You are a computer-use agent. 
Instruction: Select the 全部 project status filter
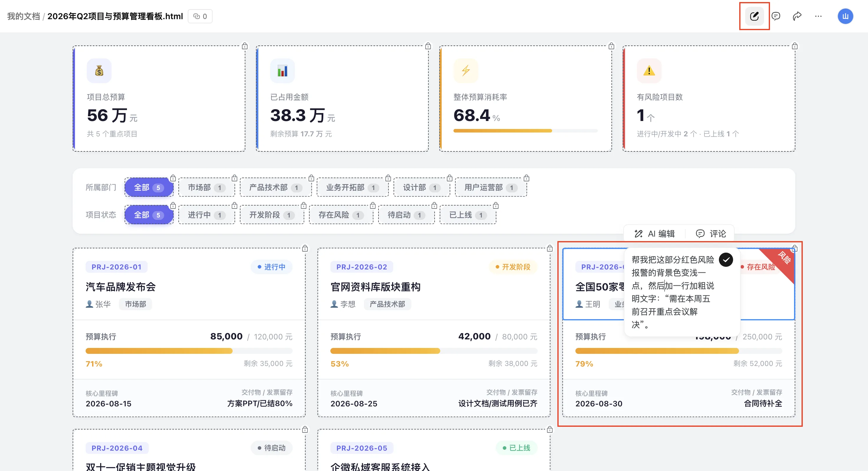pyautogui.click(x=149, y=215)
